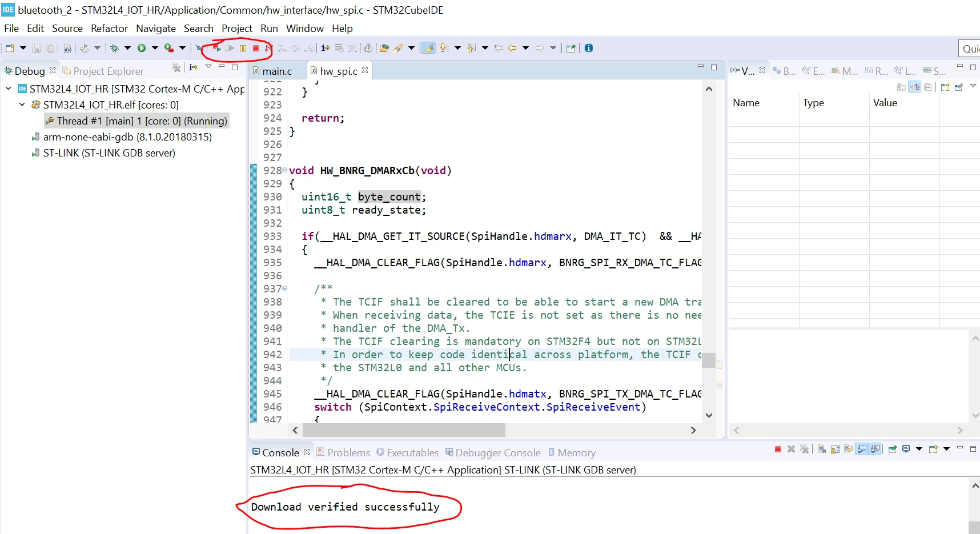Viewport: 980px width, 534px height.
Task: Click the green Run launch icon
Action: [x=142, y=48]
